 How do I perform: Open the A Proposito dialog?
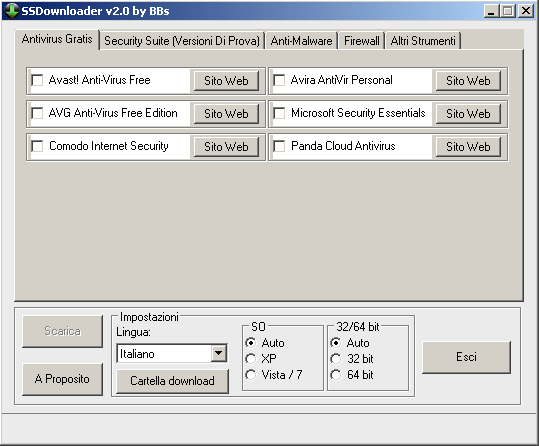pos(62,379)
